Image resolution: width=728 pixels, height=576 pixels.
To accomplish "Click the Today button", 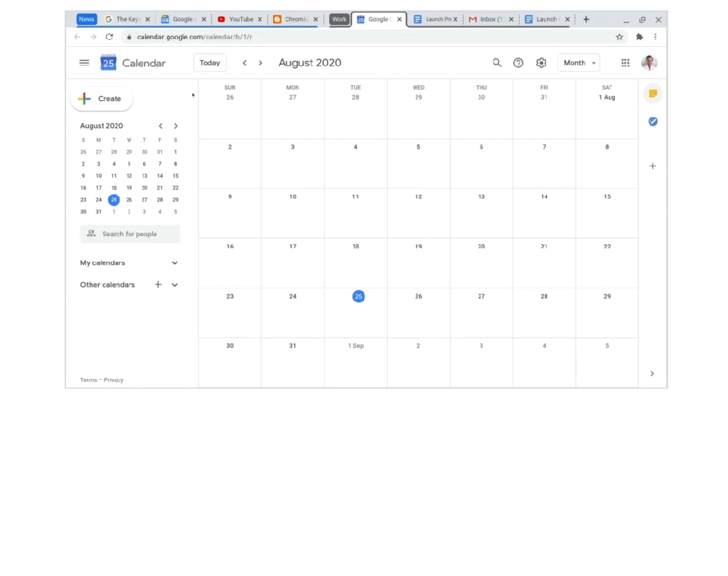I will pyautogui.click(x=210, y=63).
